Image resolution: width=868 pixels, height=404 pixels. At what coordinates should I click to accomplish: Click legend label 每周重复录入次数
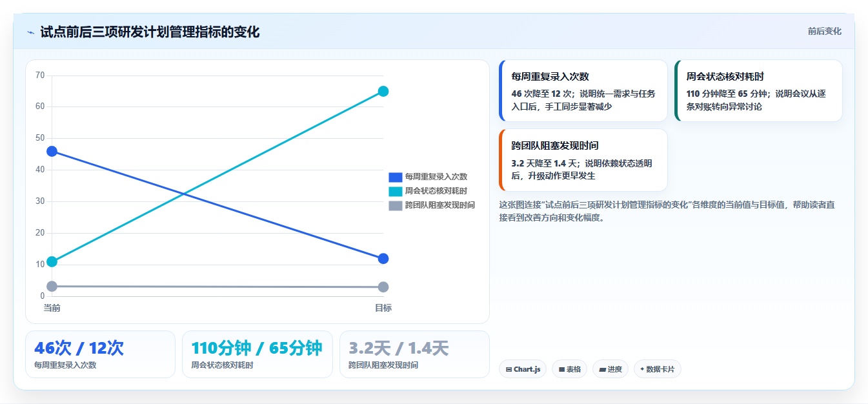click(436, 177)
